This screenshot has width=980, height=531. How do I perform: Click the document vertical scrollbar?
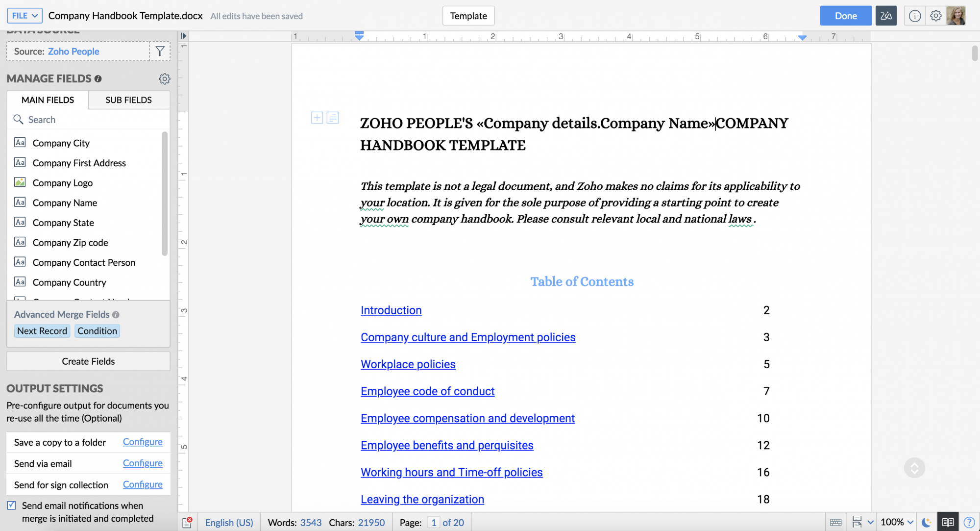(x=975, y=53)
